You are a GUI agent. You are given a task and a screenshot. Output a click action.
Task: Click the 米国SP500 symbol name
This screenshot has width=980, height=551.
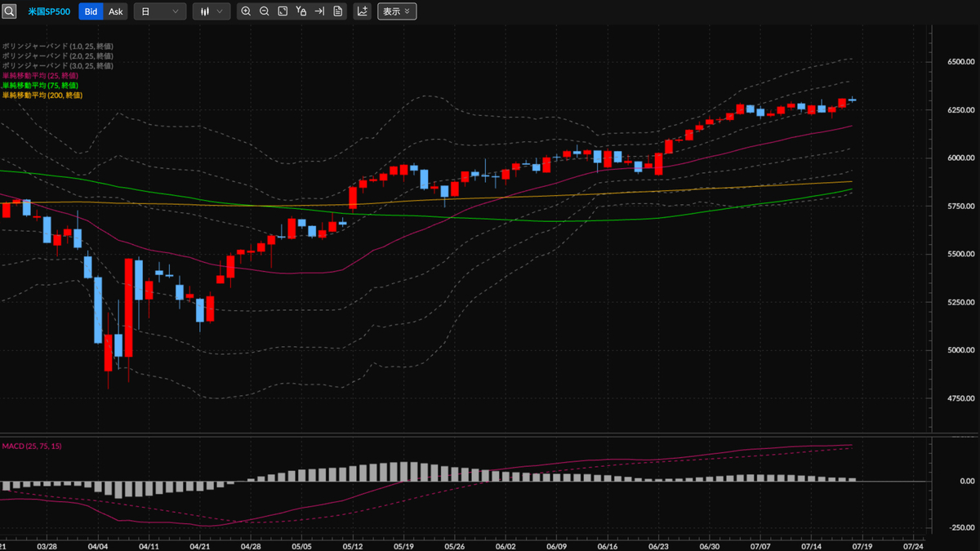tap(51, 11)
